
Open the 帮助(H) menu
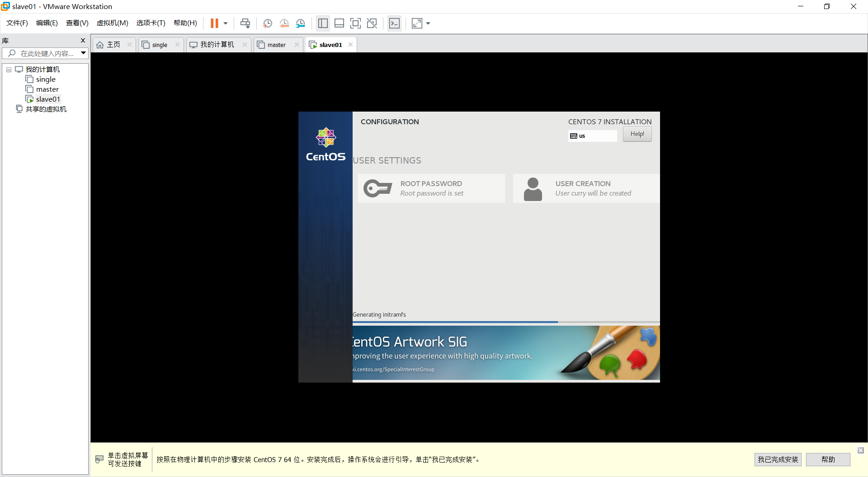pos(185,23)
